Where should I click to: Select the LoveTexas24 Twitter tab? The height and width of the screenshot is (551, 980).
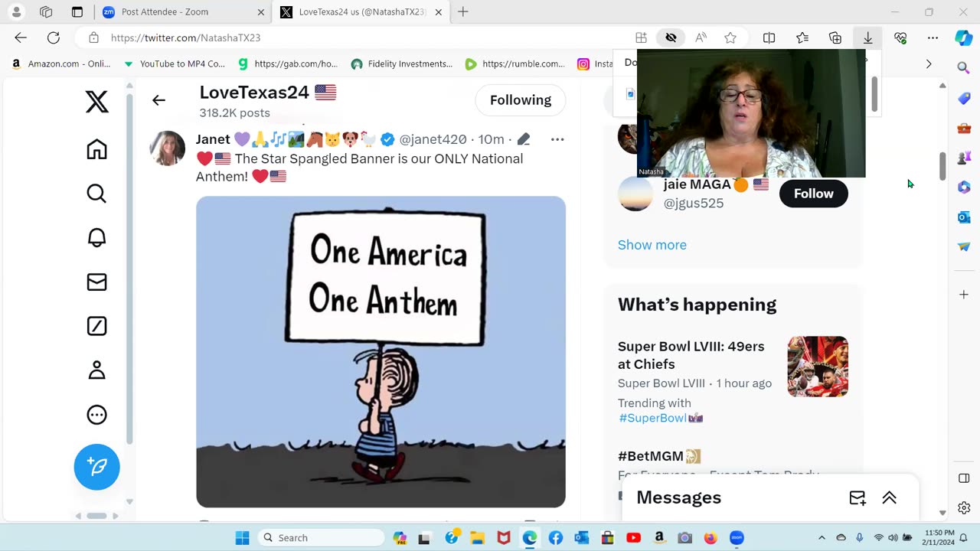point(361,12)
